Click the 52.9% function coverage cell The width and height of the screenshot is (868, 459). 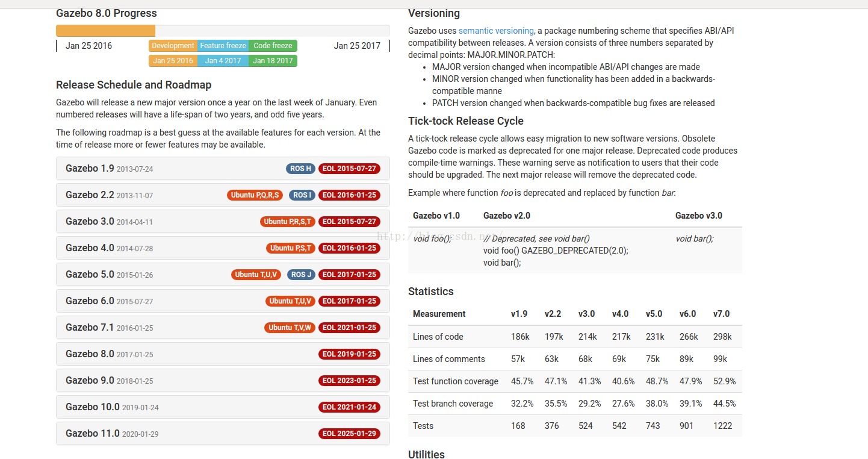(725, 381)
